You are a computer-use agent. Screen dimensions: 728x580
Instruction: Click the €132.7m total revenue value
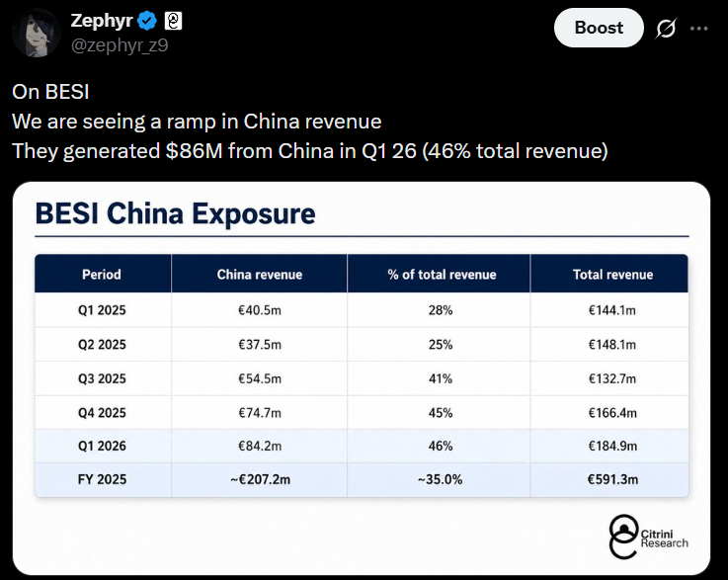[612, 379]
